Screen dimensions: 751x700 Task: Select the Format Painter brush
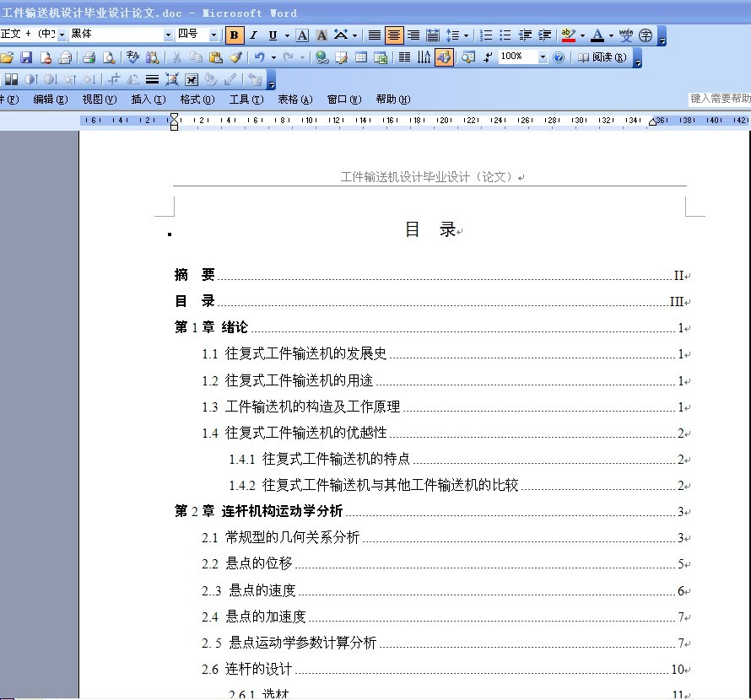click(235, 57)
